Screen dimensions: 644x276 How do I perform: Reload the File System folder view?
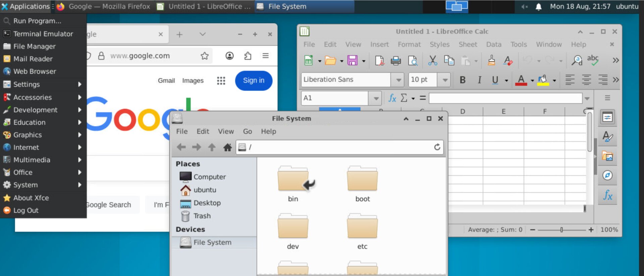tap(437, 147)
